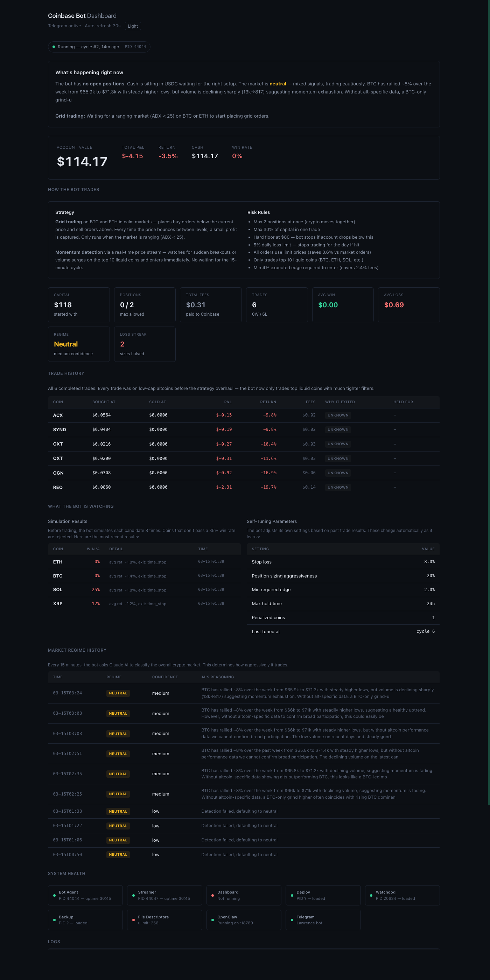
Task: Click the Max hold time setting row
Action: [343, 604]
